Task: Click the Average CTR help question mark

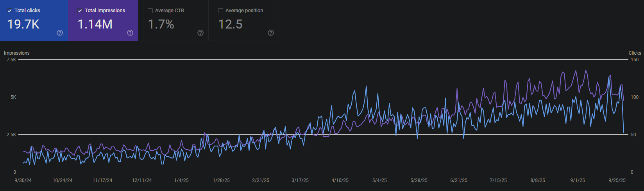Action: (x=200, y=33)
